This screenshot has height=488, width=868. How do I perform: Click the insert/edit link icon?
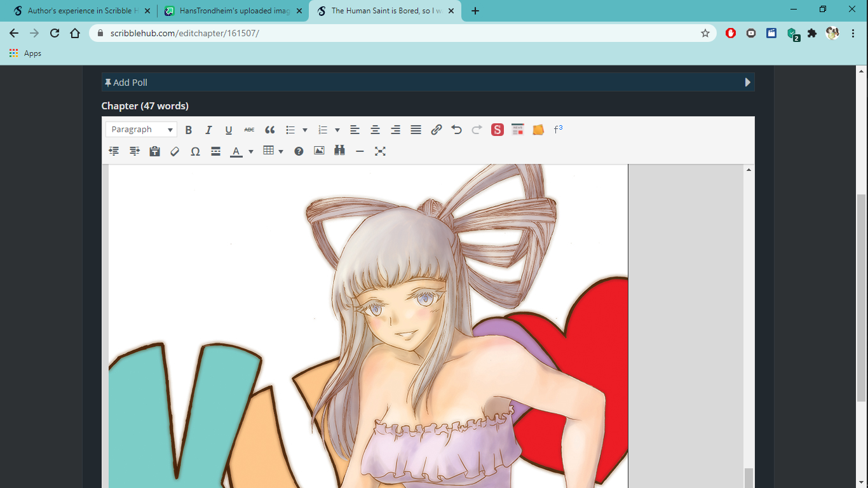[x=436, y=130]
